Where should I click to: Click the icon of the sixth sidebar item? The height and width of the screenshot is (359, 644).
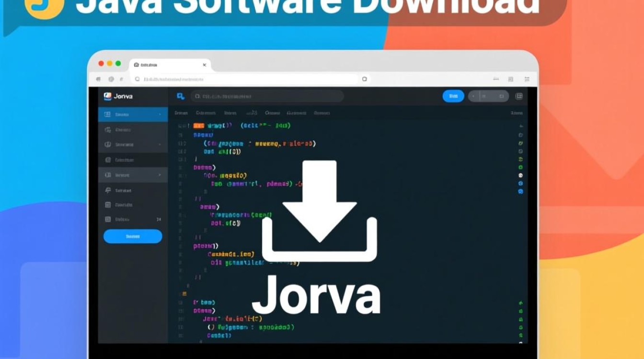point(108,191)
